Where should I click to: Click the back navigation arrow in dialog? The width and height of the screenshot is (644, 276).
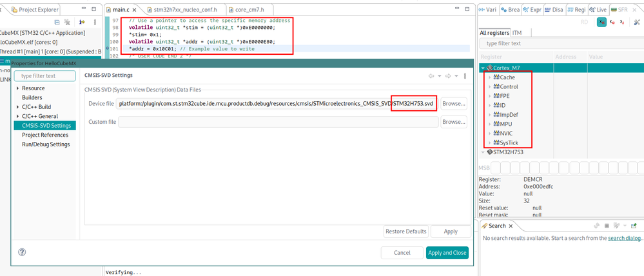tap(431, 76)
